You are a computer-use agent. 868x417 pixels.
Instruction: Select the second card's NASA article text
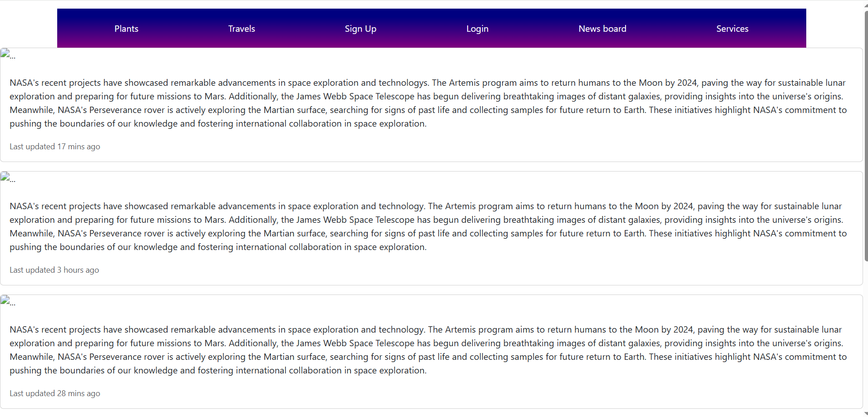pos(428,226)
